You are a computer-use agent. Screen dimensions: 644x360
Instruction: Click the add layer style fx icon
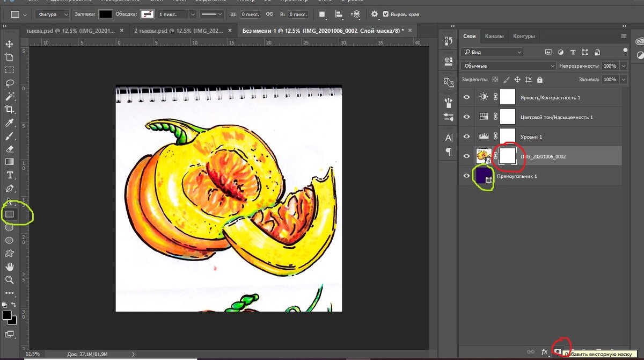545,352
